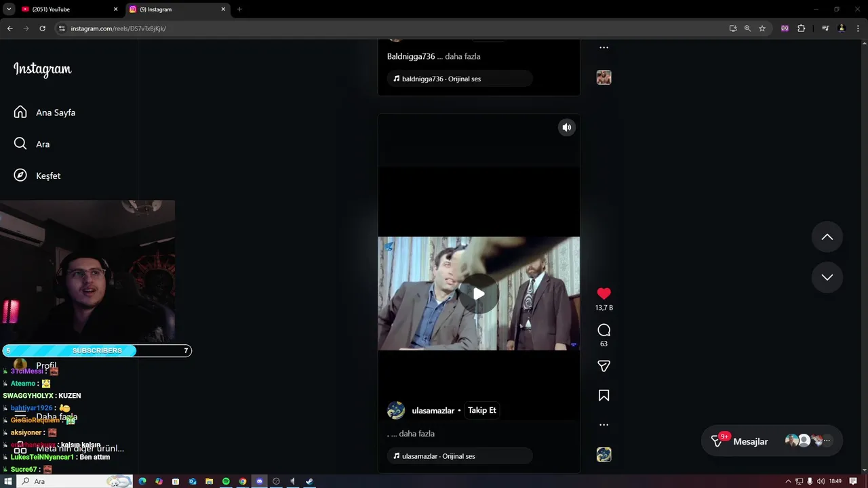Screen dimensions: 868x488
Task: Close the Instagram tab
Action: [x=223, y=9]
